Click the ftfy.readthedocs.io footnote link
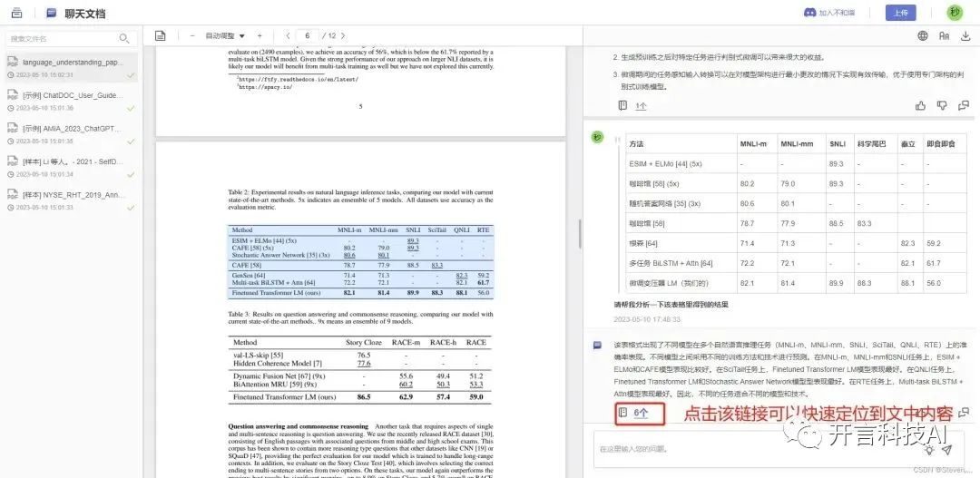This screenshot has width=980, height=478. point(299,80)
